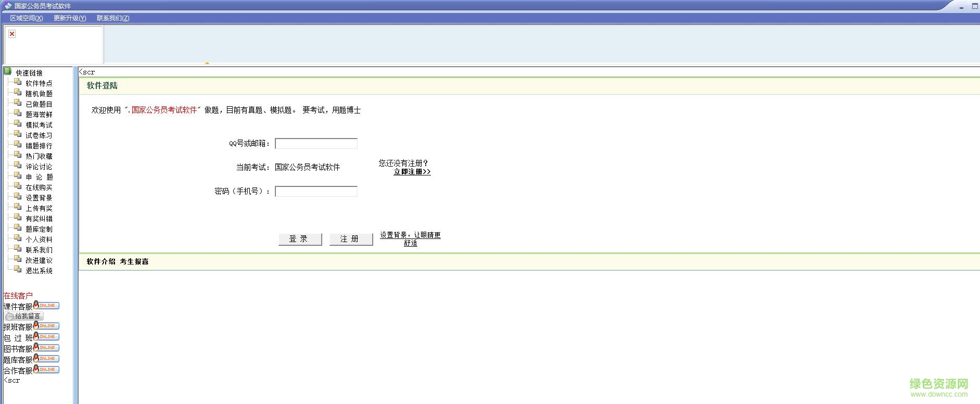Click folder icon beside 错题排行
This screenshot has height=404, width=980.
[18, 145]
